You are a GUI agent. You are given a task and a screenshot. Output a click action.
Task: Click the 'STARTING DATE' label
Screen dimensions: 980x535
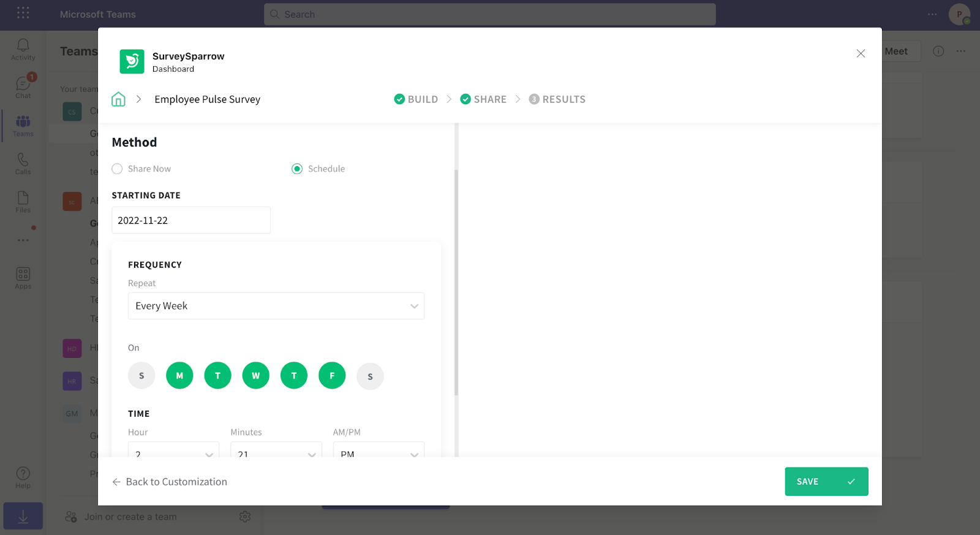[146, 195]
